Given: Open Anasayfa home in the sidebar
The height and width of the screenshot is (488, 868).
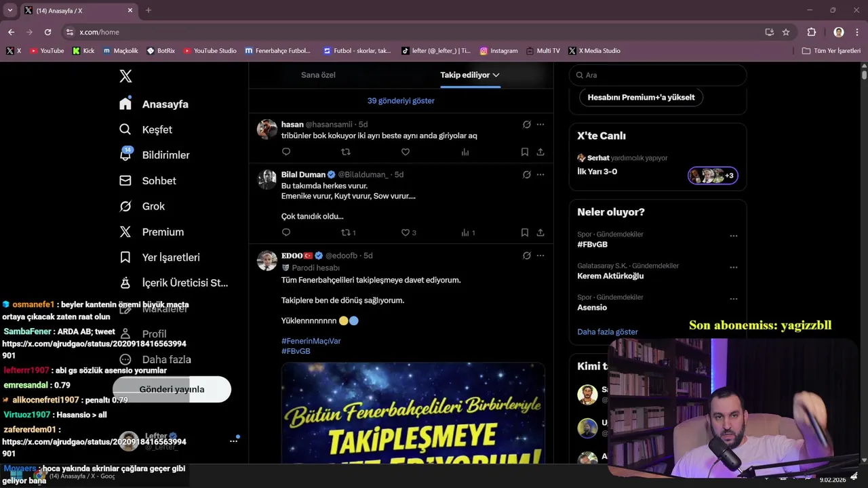Looking at the screenshot, I should pyautogui.click(x=154, y=104).
